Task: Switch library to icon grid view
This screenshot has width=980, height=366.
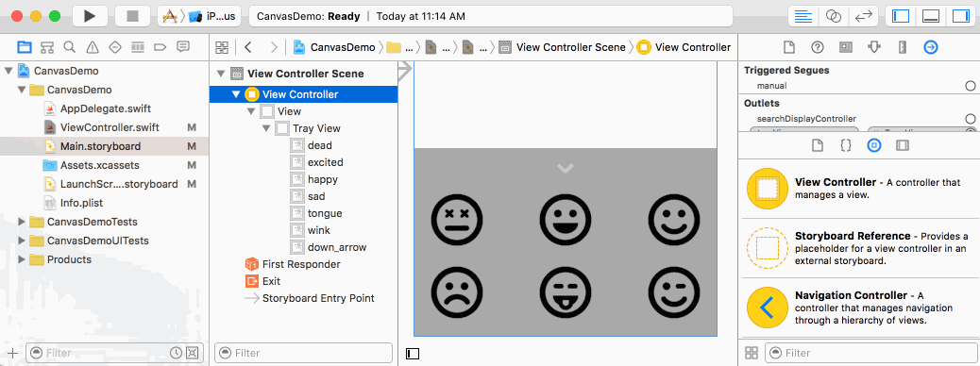Action: point(752,353)
